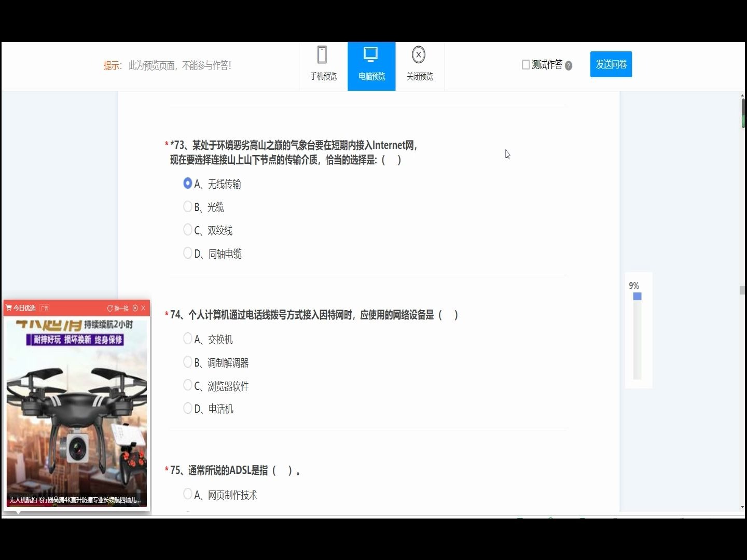Select the 手机预览 phone icon
747x560 pixels.
pos(323,54)
